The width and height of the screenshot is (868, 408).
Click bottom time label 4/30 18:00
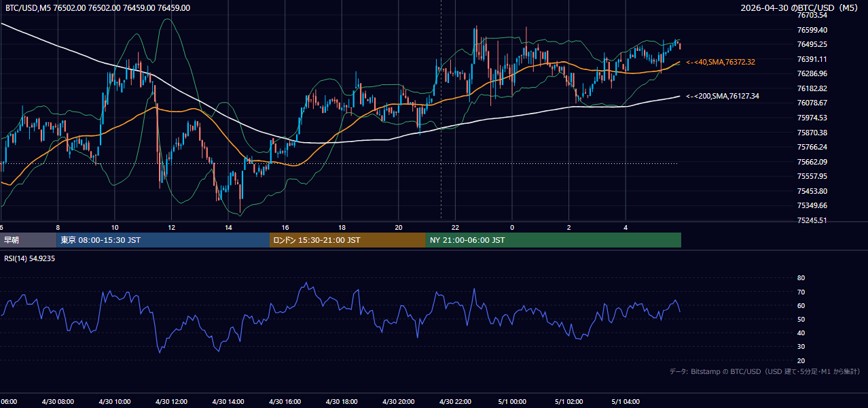[x=342, y=402]
